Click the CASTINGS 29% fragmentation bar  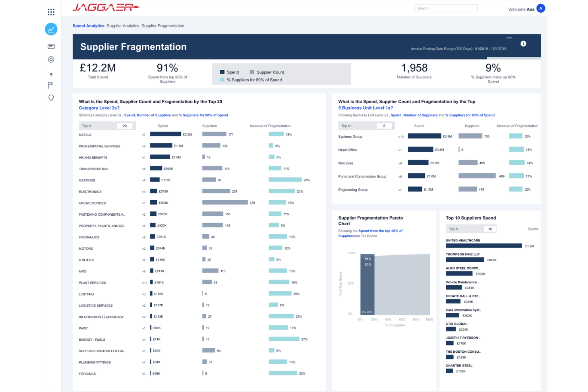(285, 180)
